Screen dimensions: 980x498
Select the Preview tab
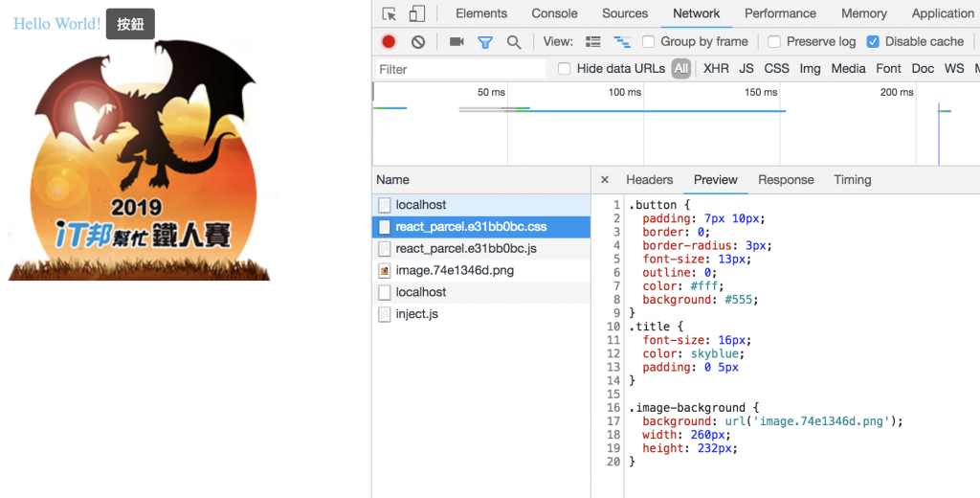point(716,179)
